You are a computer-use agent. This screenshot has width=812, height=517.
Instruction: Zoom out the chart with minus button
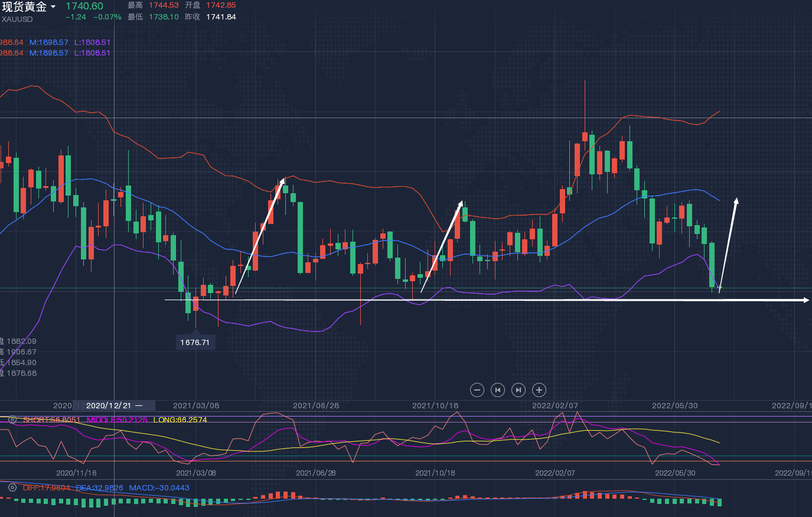point(477,390)
